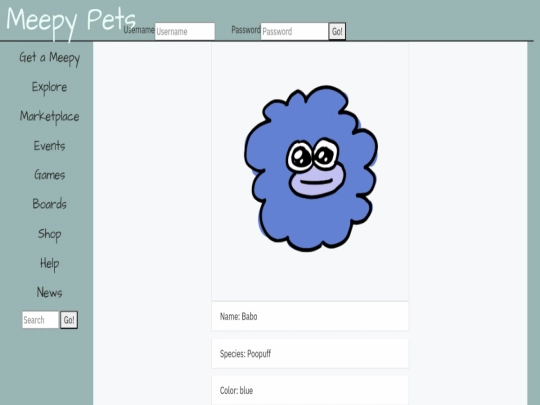Submit login with the top Go! button

coord(337,31)
